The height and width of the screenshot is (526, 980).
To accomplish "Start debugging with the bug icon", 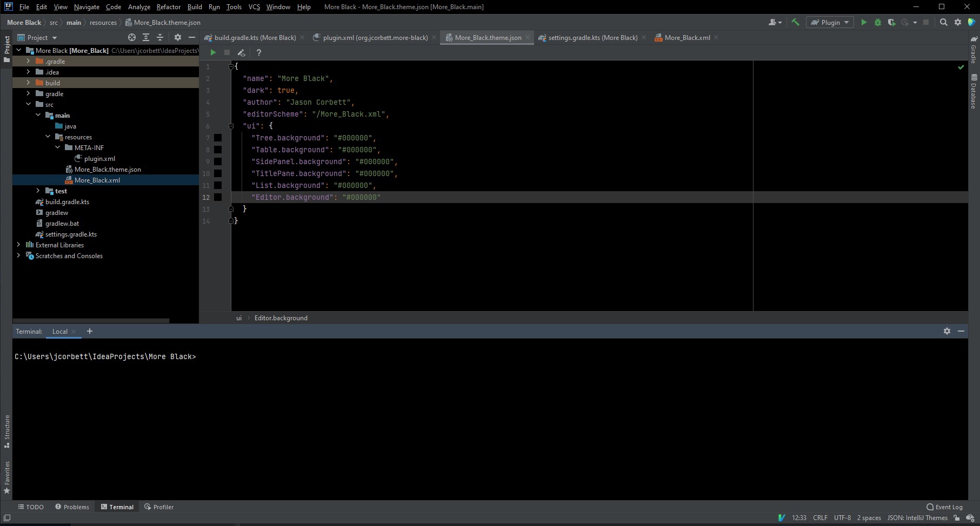I will tap(877, 22).
